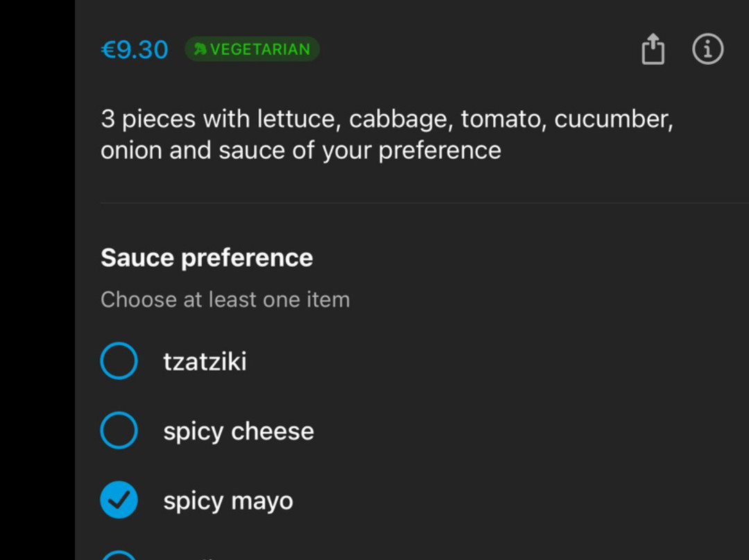The width and height of the screenshot is (749, 560).
Task: Click the divider line under the description
Action: [x=424, y=203]
